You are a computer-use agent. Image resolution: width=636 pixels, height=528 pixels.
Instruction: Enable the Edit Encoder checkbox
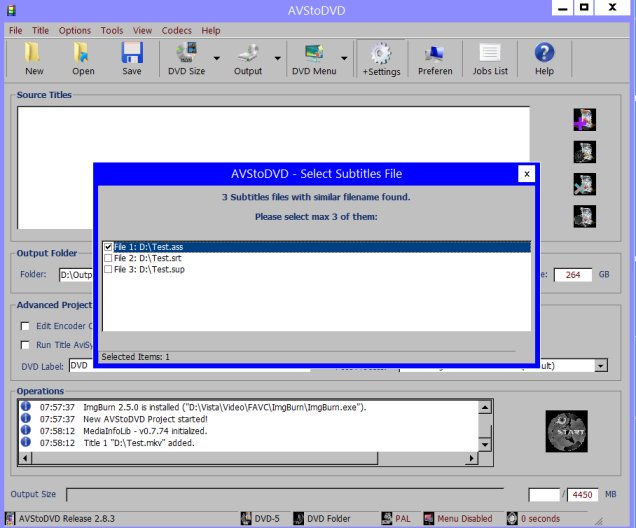point(25,326)
